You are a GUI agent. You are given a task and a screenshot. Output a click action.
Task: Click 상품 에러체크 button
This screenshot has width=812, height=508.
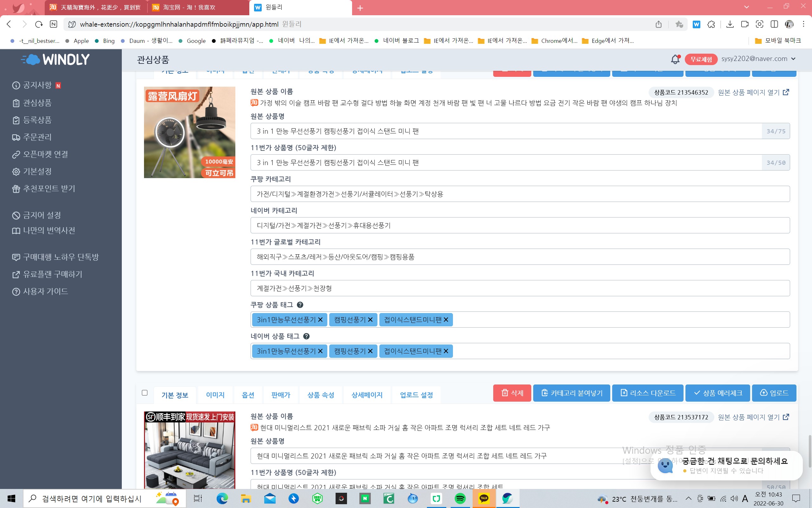[x=718, y=393]
